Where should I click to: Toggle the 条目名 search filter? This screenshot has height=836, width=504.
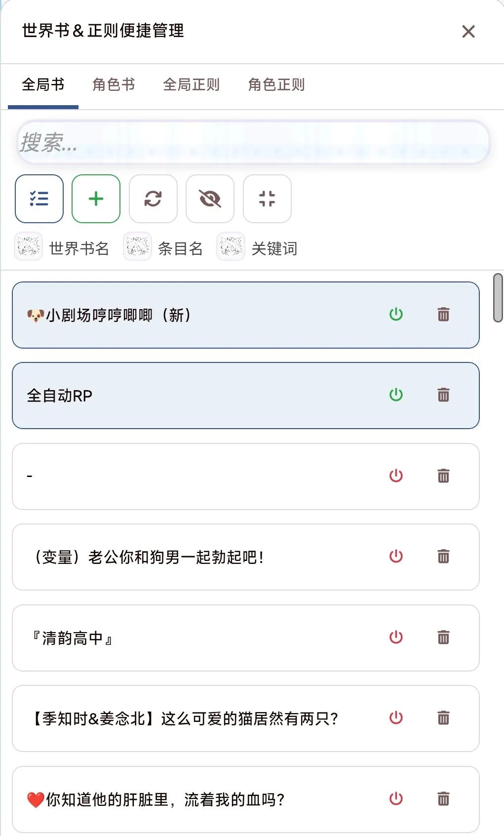pos(137,246)
